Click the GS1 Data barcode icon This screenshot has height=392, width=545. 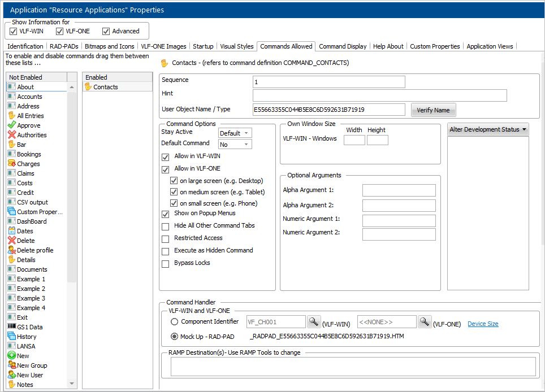tap(12, 327)
